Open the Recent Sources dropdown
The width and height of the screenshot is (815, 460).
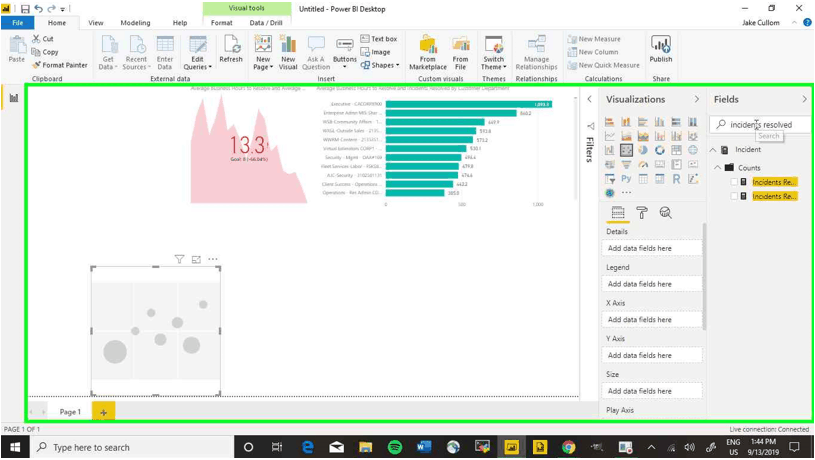tap(137, 52)
